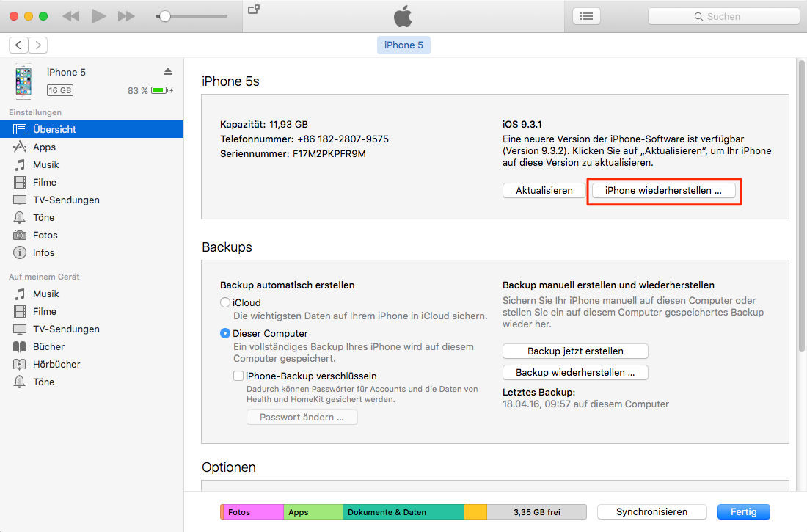Screen dimensions: 807x532
Task: Click the play button
Action: coord(98,16)
